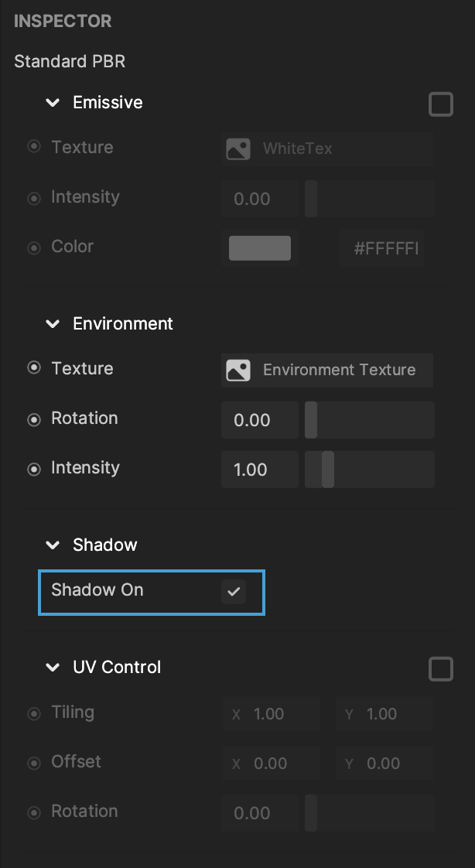Collapse the UV Control section chevron

pos(53,667)
